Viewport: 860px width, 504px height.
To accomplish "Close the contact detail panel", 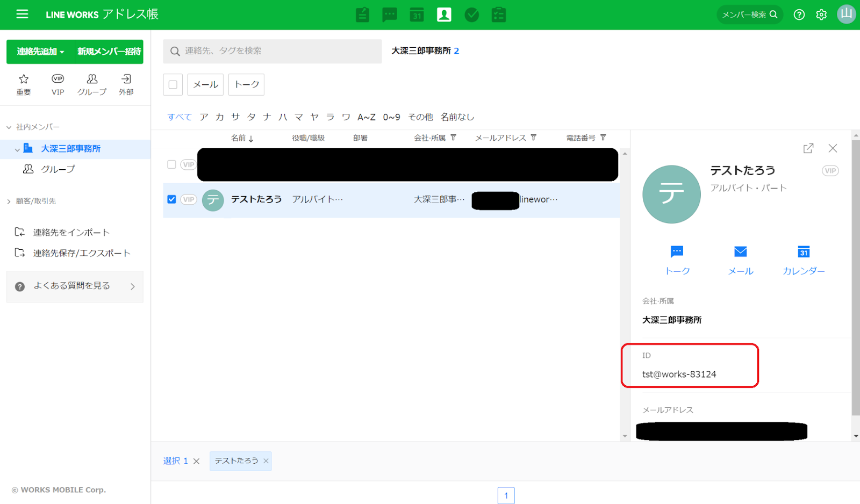I will click(833, 148).
